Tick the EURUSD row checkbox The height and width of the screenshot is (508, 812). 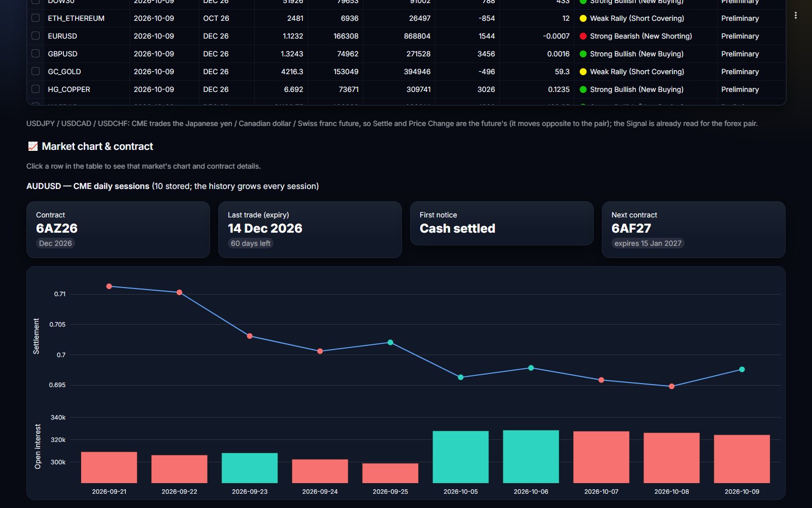point(36,36)
